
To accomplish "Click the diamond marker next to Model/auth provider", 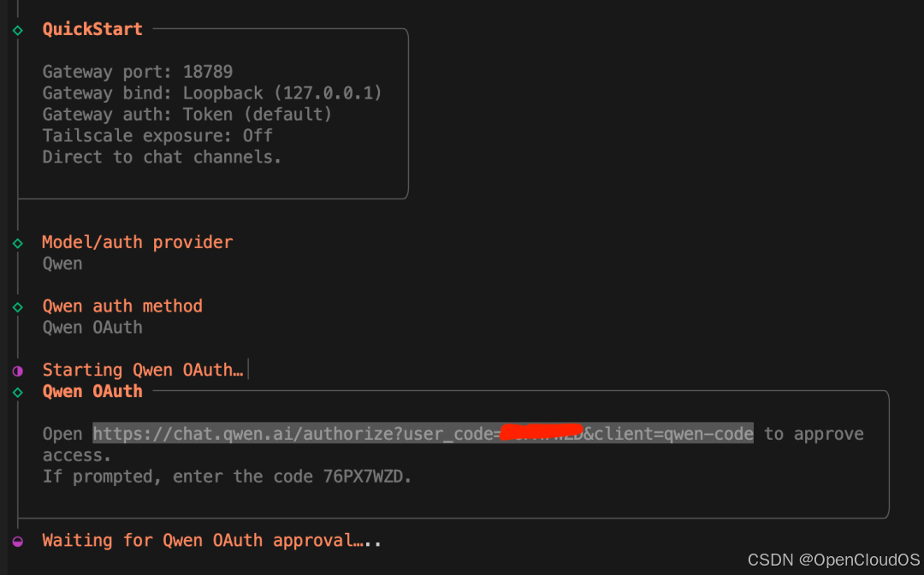I will (x=18, y=243).
